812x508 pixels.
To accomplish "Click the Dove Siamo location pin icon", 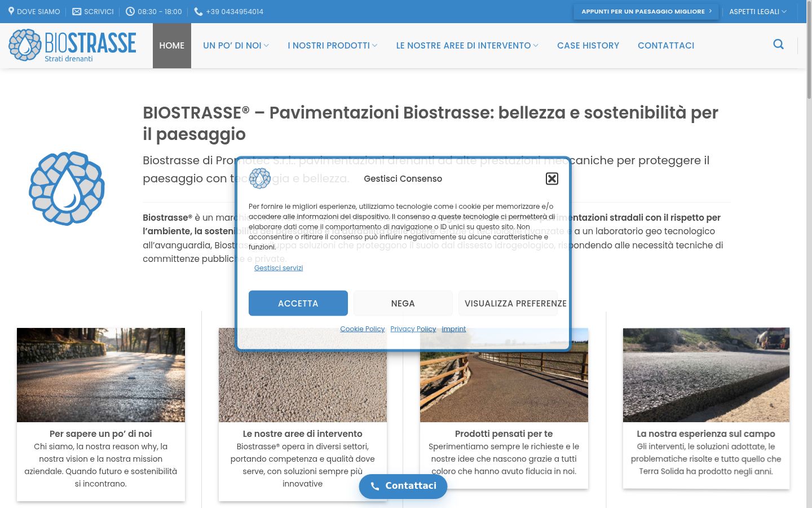I will (x=11, y=11).
